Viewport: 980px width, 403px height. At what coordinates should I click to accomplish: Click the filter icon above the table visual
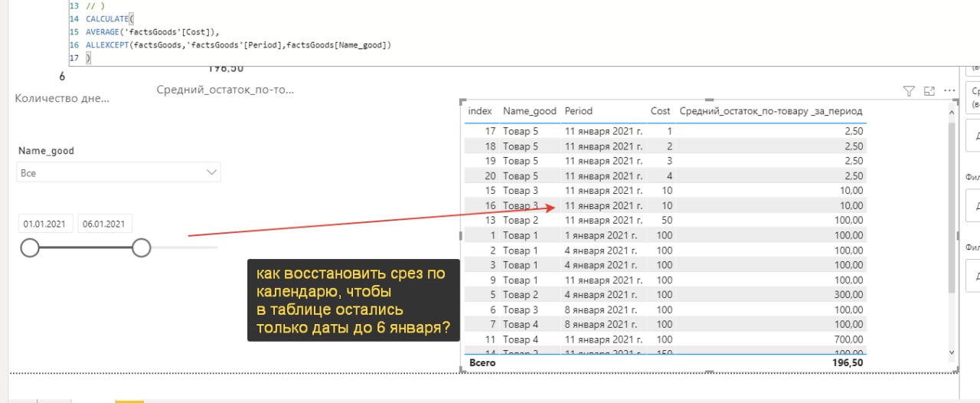tap(909, 91)
